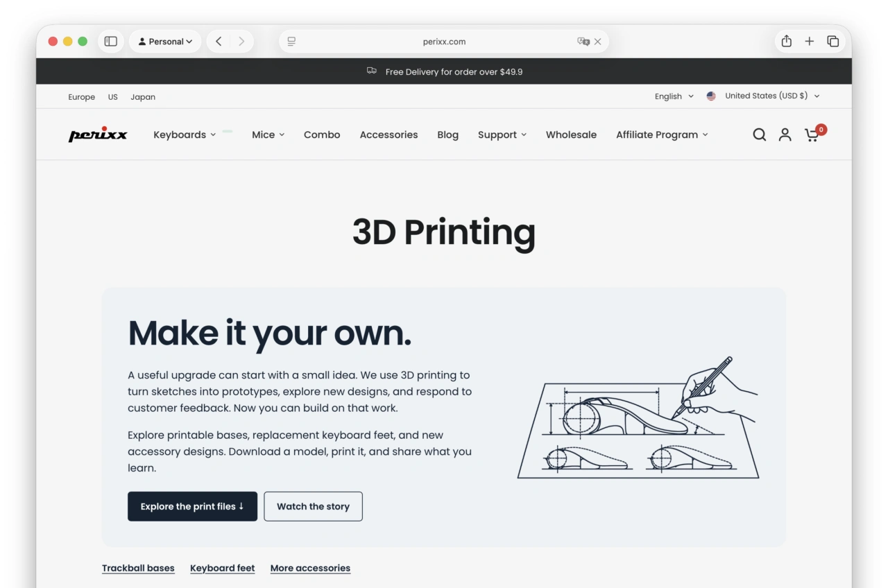The height and width of the screenshot is (588, 888).
Task: Open a new tab with plus icon
Action: tap(809, 42)
